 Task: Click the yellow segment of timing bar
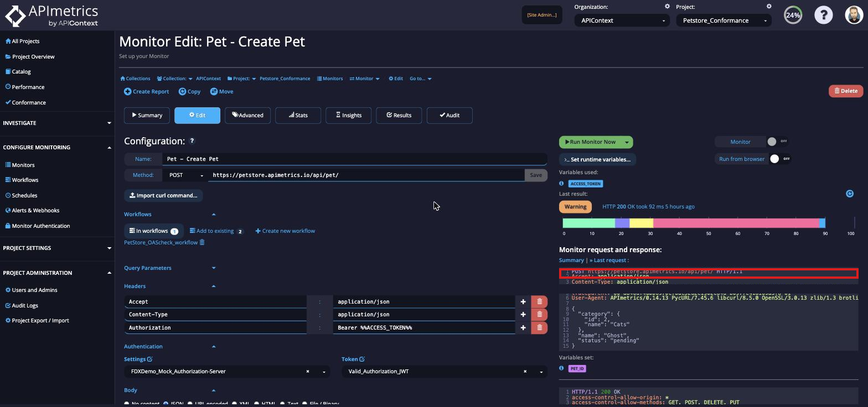[x=641, y=223]
